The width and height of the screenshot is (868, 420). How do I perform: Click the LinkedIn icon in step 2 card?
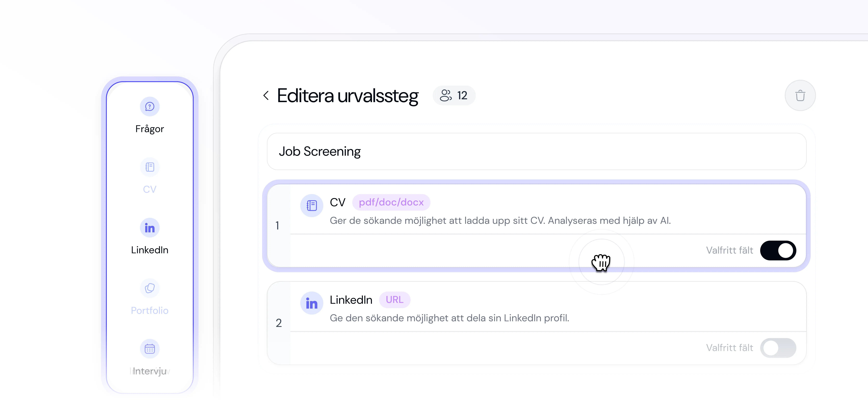312,303
